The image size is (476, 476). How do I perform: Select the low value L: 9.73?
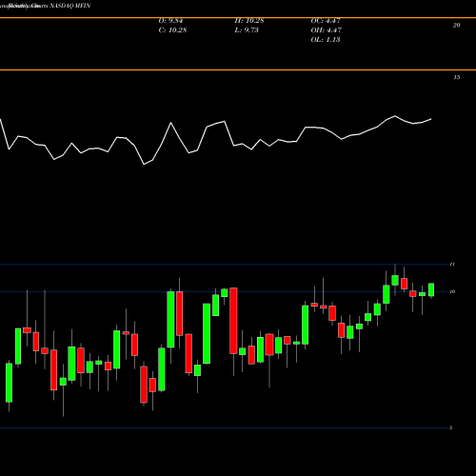247,30
